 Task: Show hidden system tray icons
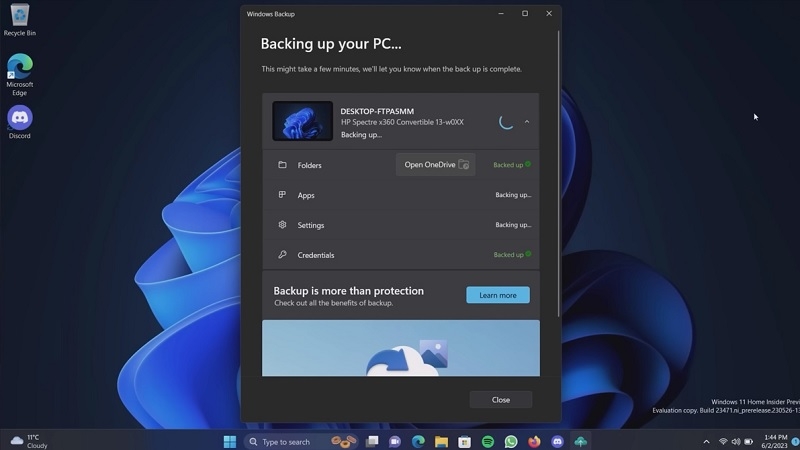tap(706, 442)
